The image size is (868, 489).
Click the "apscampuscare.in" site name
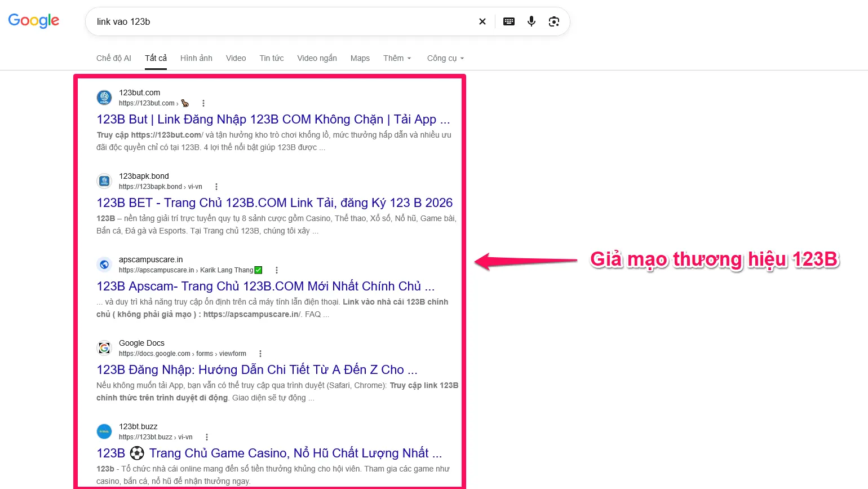pos(150,259)
